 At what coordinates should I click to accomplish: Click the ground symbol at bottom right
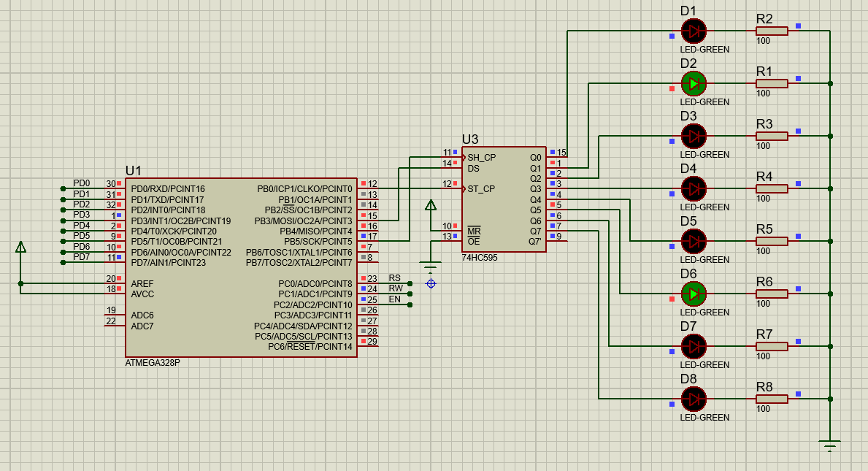pyautogui.click(x=829, y=442)
